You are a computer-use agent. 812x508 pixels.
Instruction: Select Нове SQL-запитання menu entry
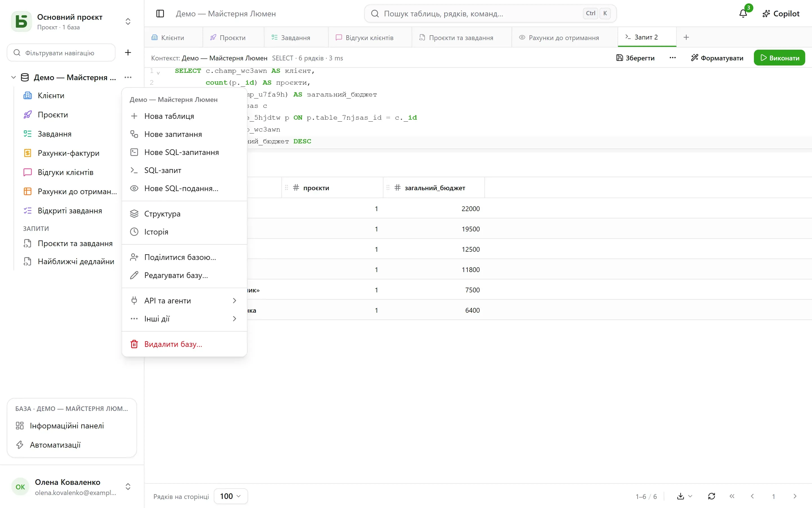click(184, 152)
